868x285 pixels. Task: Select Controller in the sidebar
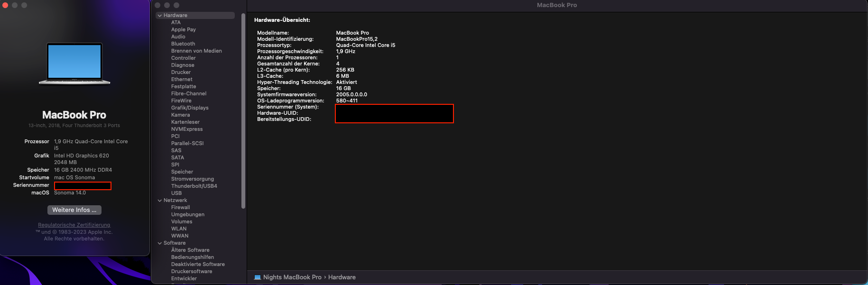point(184,58)
